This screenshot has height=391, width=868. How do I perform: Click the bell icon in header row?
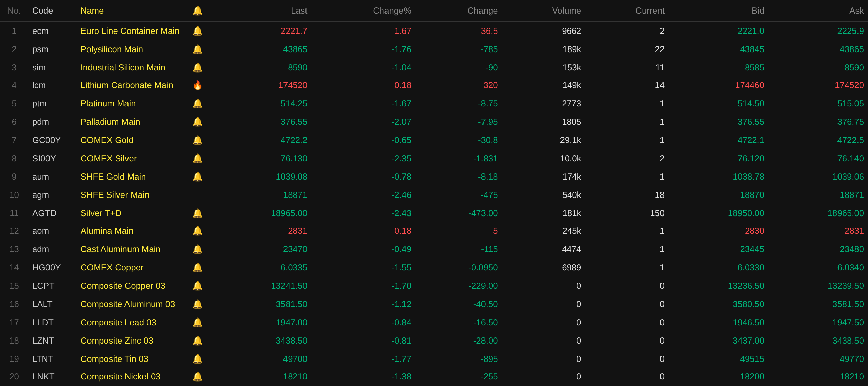point(197,11)
